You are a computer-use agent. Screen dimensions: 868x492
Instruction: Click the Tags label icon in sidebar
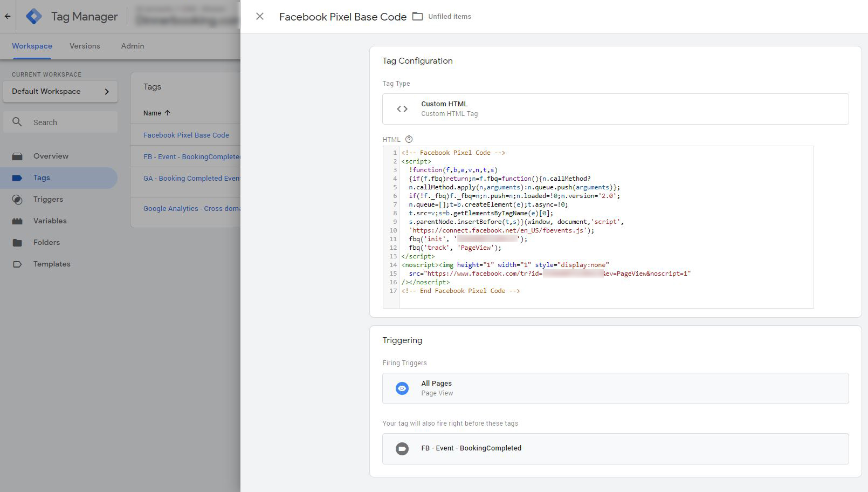point(17,178)
